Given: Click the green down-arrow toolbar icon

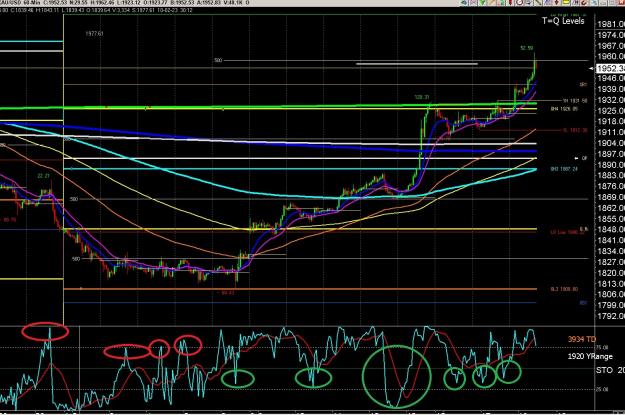Looking at the screenshot, I should point(482,2).
